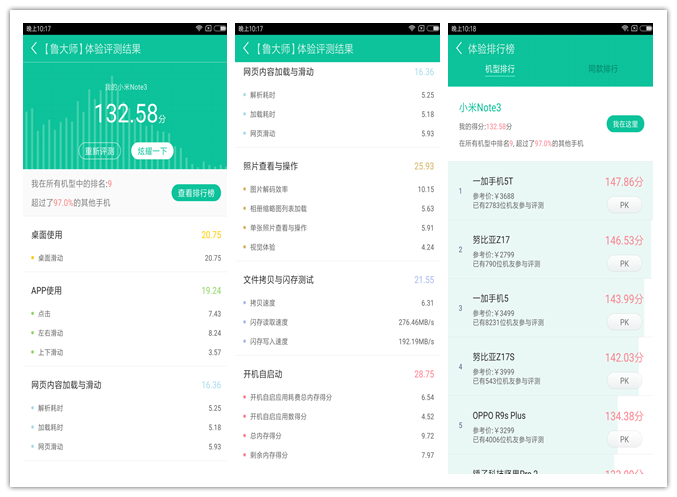Go back from the 体验排行榜 screen
Screen dimensions: 677x497
coord(459,48)
